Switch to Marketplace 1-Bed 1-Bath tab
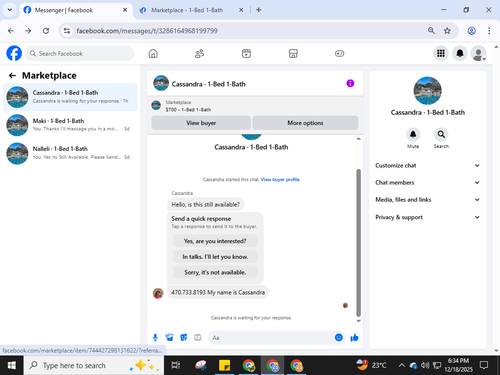500x375 pixels. [192, 10]
